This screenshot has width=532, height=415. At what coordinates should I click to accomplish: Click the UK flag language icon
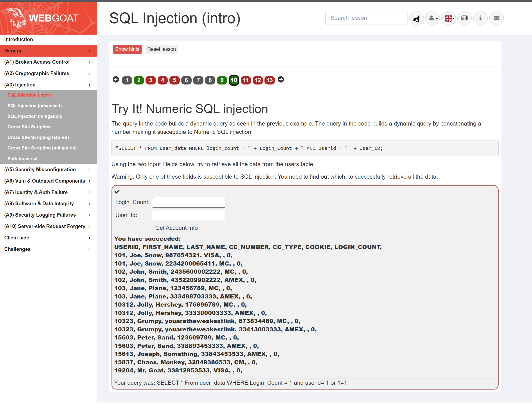pos(448,18)
